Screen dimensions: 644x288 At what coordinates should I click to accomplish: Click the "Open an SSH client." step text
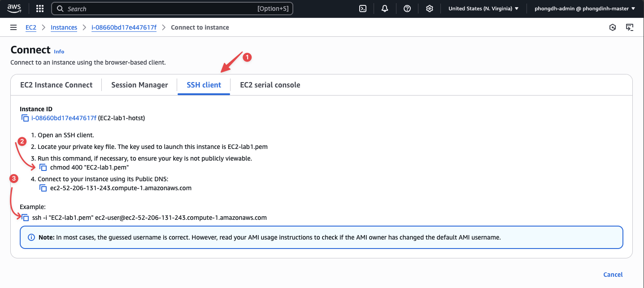tap(66, 135)
